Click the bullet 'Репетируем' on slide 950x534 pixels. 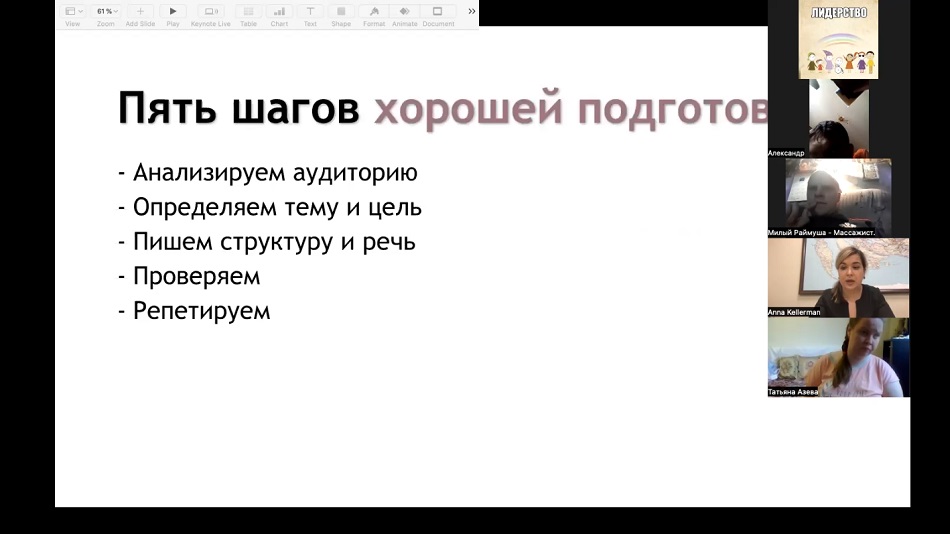[x=201, y=310]
